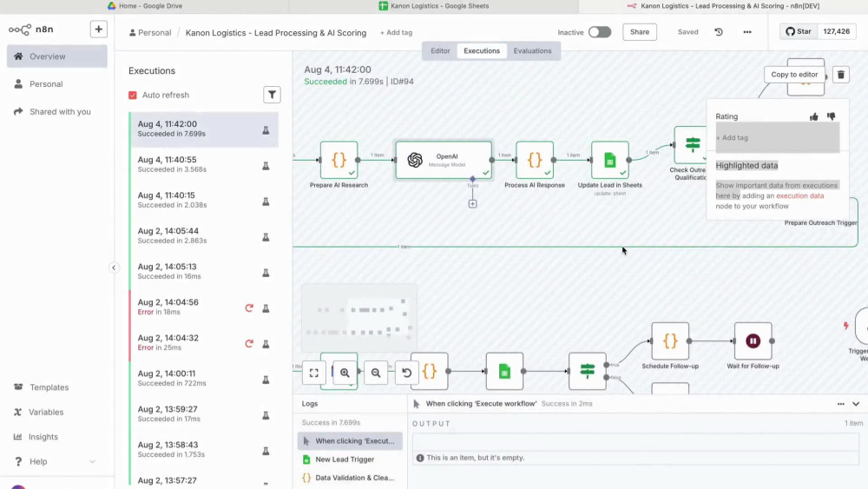The image size is (868, 489).
Task: Select the Wait for Follow-up node
Action: [x=753, y=341]
